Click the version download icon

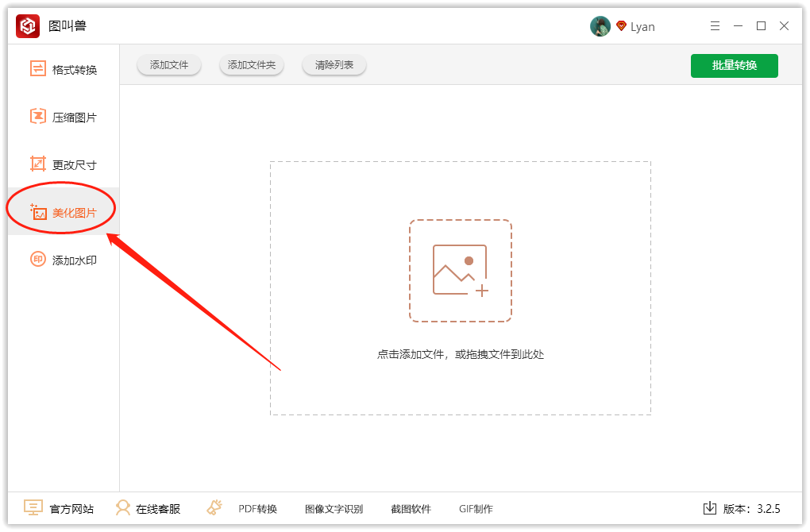pos(710,508)
